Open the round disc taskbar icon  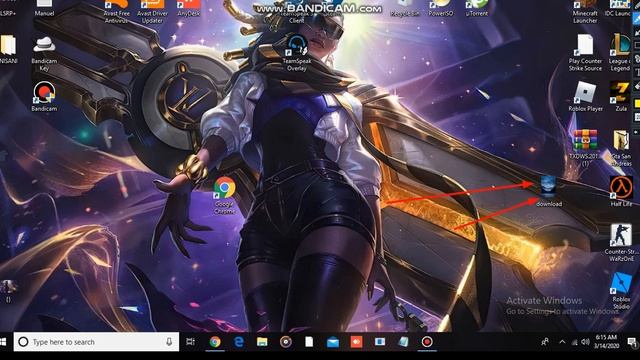click(x=286, y=342)
